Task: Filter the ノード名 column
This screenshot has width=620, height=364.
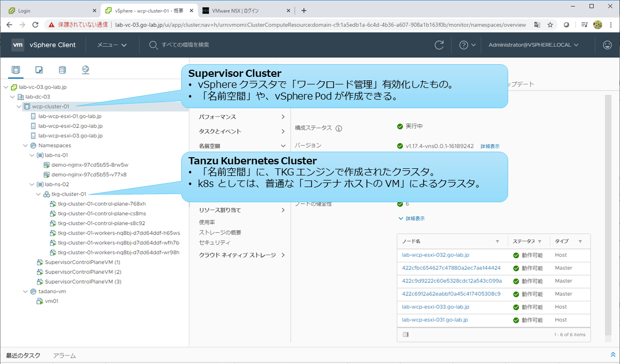Action: (498, 242)
